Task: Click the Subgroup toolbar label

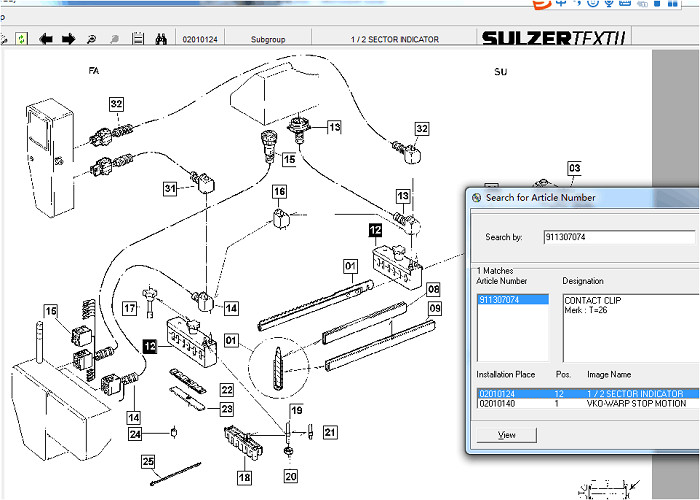Action: [268, 39]
